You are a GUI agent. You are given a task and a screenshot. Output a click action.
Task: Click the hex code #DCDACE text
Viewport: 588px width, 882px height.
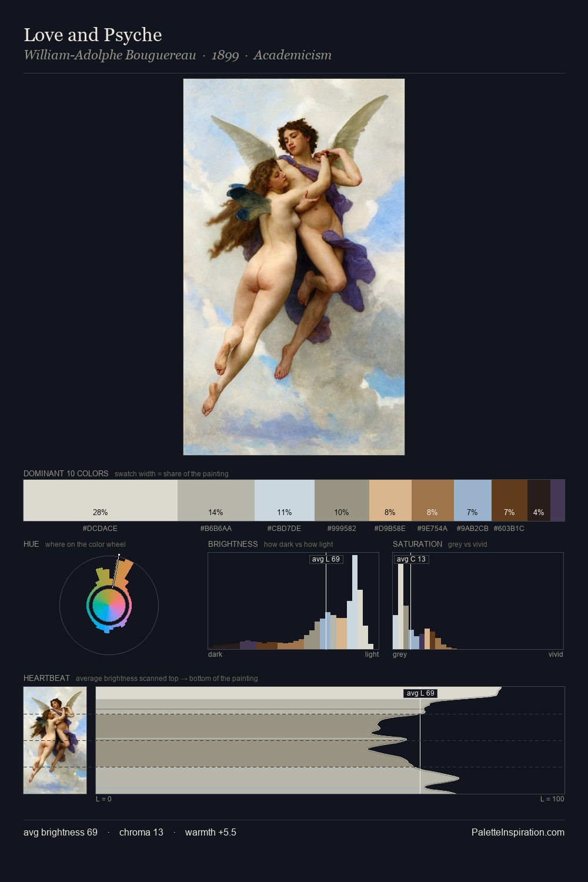coord(100,529)
